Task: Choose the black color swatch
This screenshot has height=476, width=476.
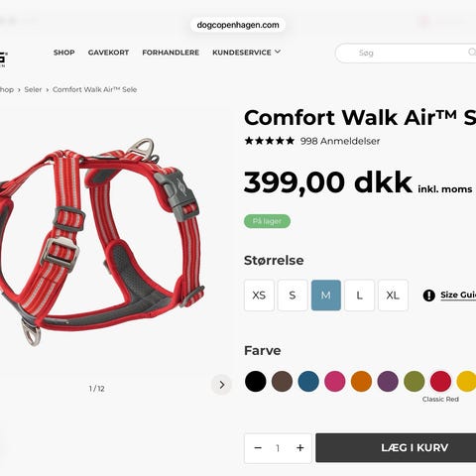Action: [256, 381]
